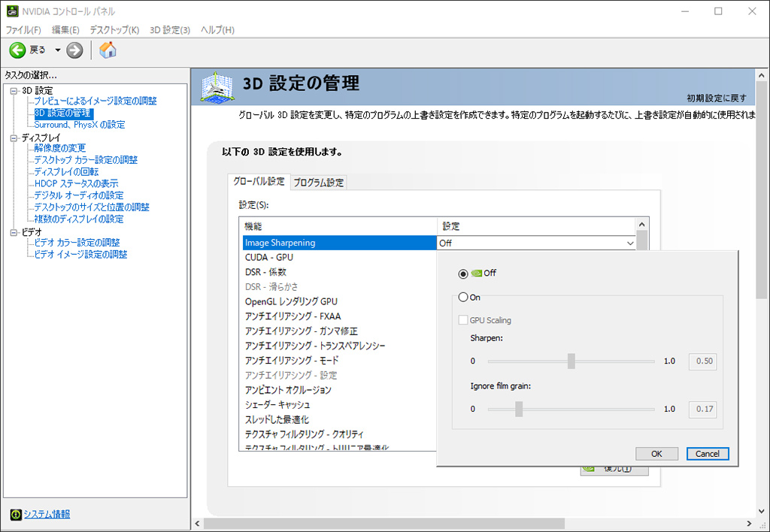Select the Off radio button
The width and height of the screenshot is (770, 532).
pyautogui.click(x=462, y=274)
